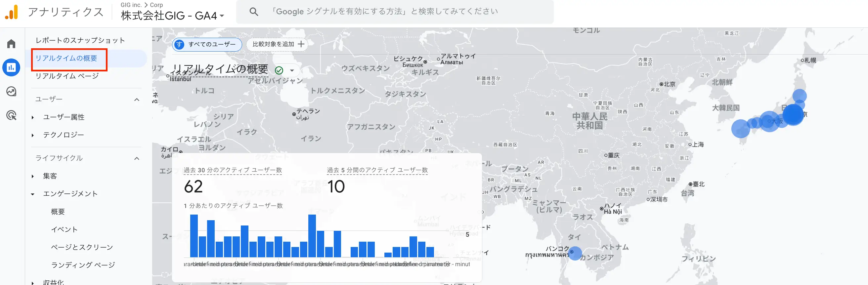868x285 pixels.
Task: Select the Reports bar-chart icon
Action: tap(12, 67)
